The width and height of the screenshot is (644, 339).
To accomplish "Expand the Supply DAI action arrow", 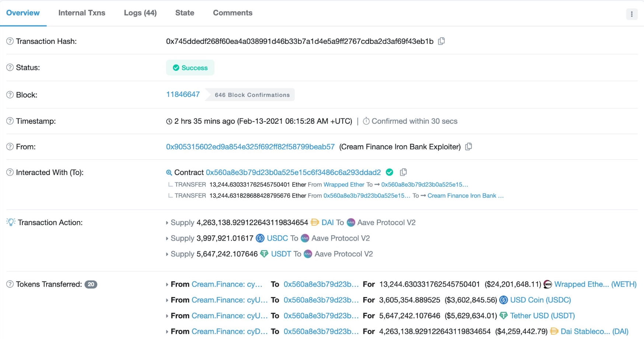I will 167,223.
